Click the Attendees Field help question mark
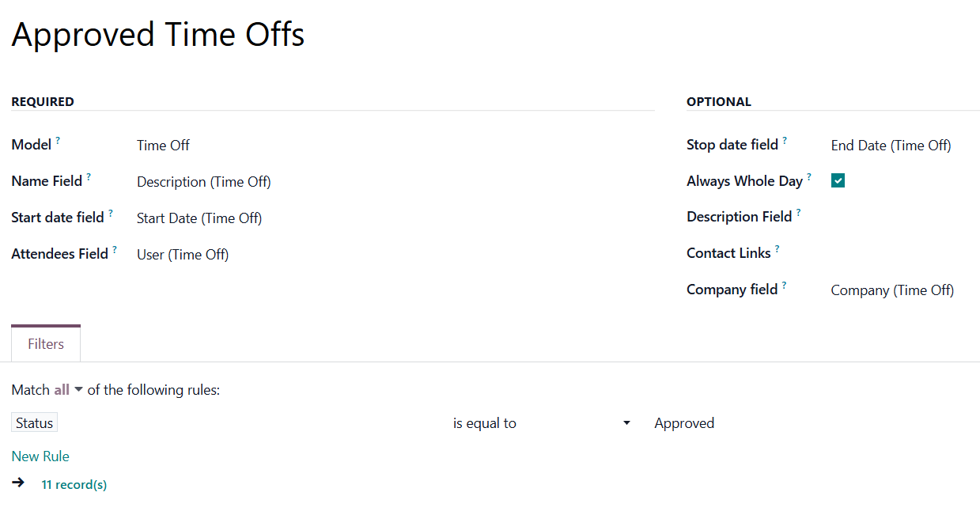Screen dimensions: 980x515 (x=115, y=250)
